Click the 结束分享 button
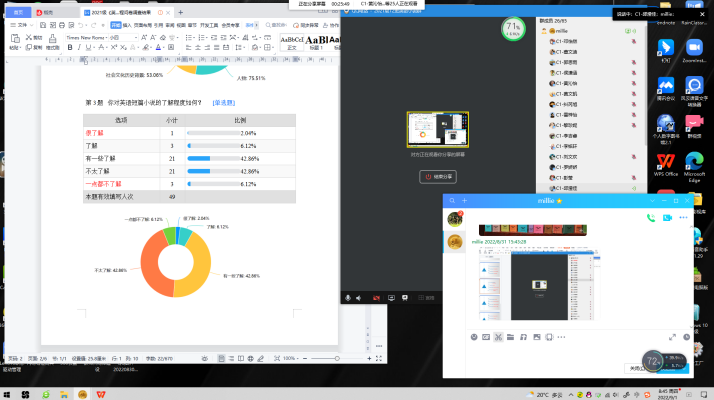714x400 pixels. click(x=436, y=176)
